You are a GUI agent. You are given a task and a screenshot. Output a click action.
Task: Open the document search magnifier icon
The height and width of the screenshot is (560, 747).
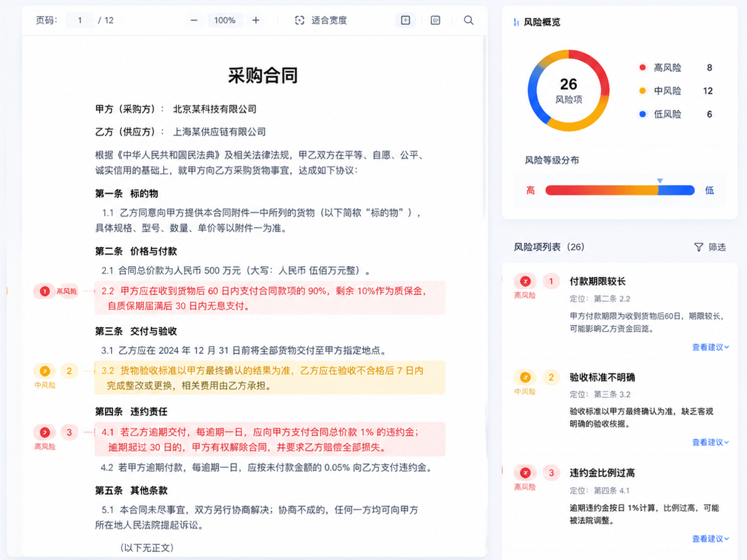point(469,21)
